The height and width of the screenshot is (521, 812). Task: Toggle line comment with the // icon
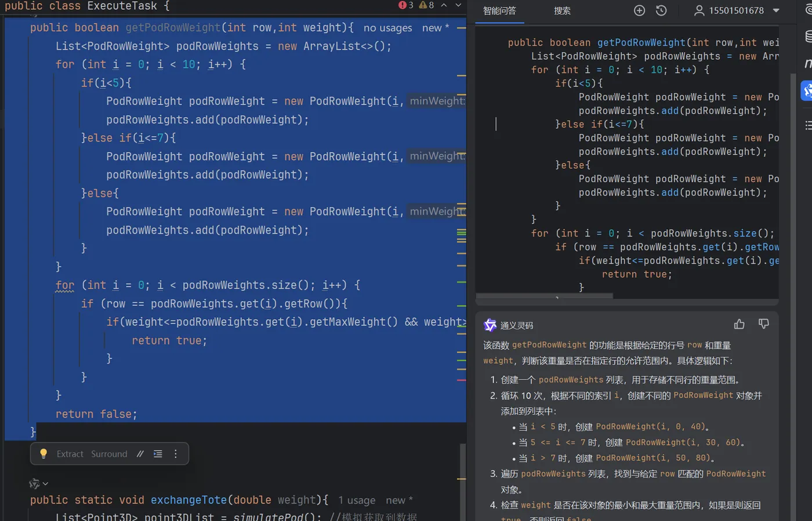[x=140, y=454]
